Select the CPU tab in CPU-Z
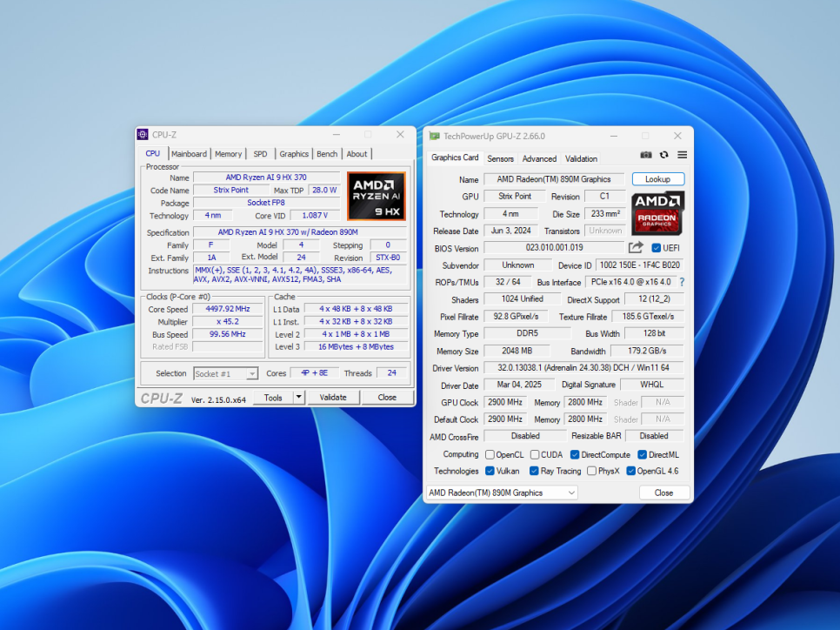This screenshot has width=840, height=630. (x=153, y=153)
